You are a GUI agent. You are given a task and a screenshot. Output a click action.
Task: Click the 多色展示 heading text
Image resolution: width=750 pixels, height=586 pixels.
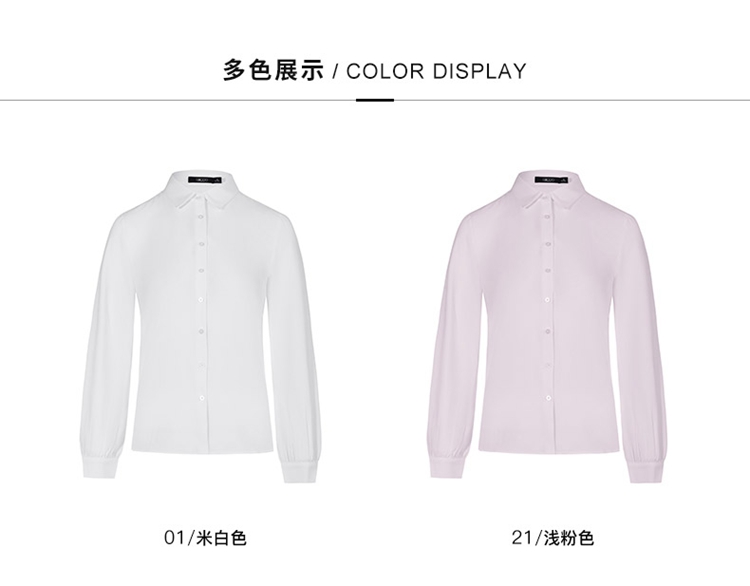coord(273,71)
